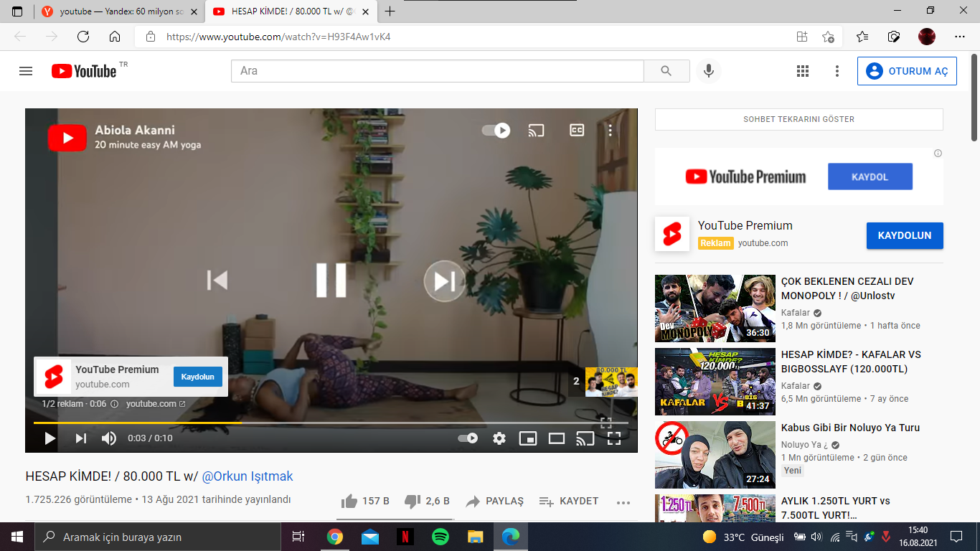980x551 pixels.
Task: Click the previous-track button in player center
Action: [x=217, y=280]
